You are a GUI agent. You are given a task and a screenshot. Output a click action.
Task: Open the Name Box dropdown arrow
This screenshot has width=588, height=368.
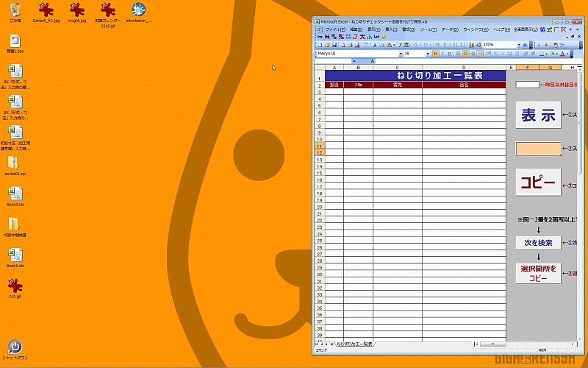(354, 61)
